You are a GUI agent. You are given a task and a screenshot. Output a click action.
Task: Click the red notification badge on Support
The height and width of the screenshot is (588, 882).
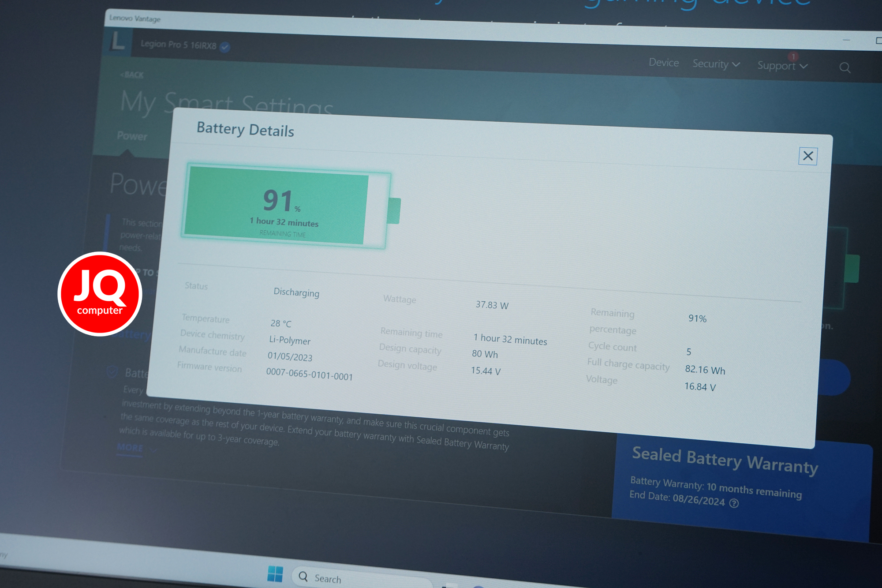[793, 56]
